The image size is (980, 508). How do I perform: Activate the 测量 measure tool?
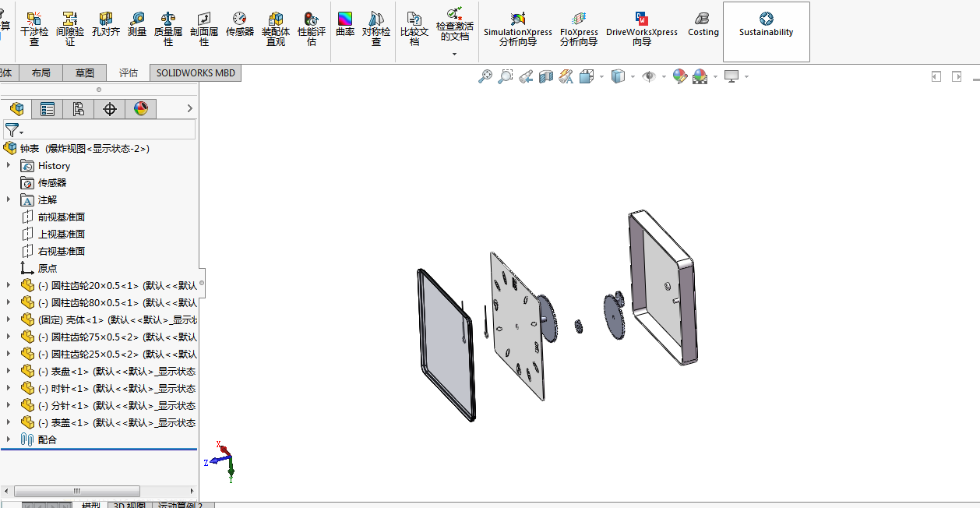(137, 25)
